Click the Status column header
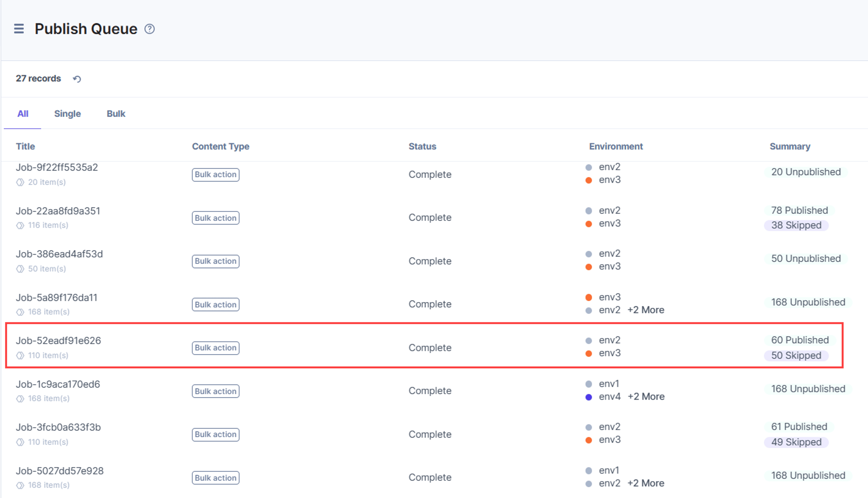Viewport: 868px width, 498px height. point(422,146)
